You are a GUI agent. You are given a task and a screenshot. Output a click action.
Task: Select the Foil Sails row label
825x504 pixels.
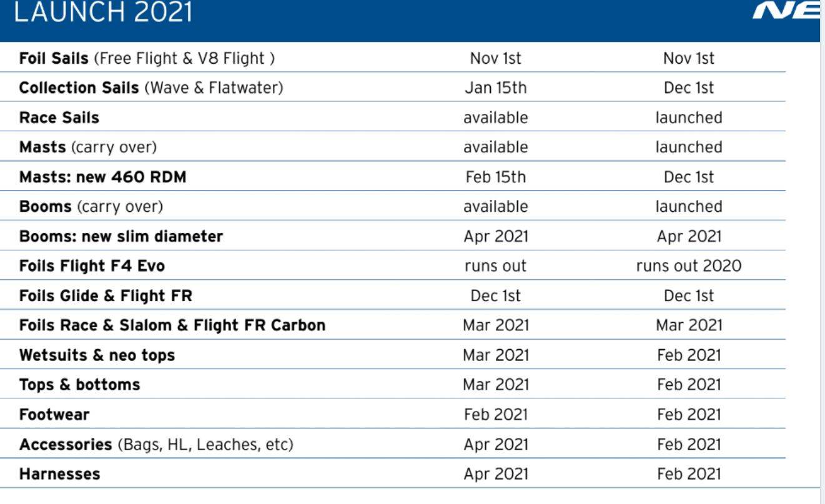147,59
